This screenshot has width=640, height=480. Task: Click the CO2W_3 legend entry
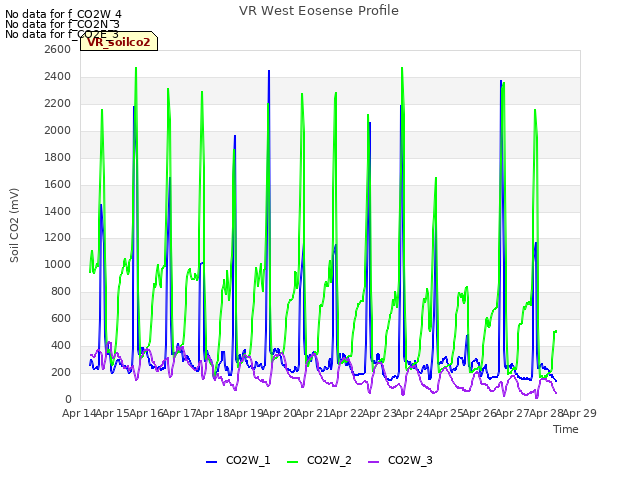[x=400, y=460]
